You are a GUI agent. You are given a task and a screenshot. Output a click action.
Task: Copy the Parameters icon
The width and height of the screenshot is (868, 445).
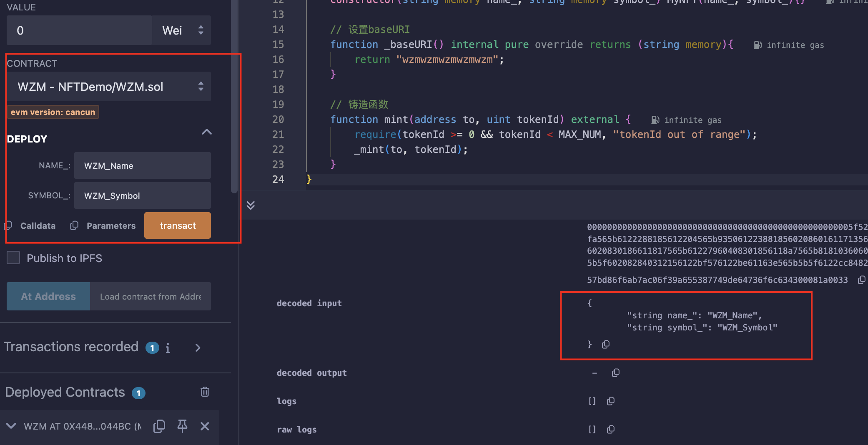74,225
